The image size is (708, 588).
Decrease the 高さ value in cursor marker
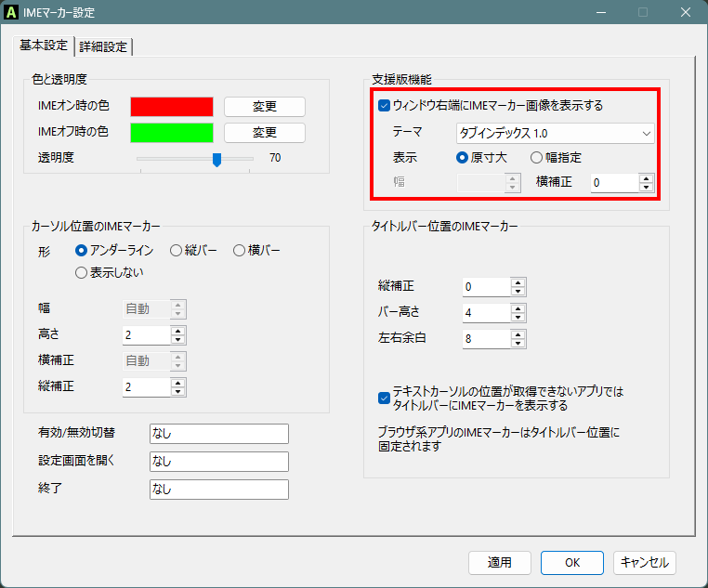(x=177, y=339)
